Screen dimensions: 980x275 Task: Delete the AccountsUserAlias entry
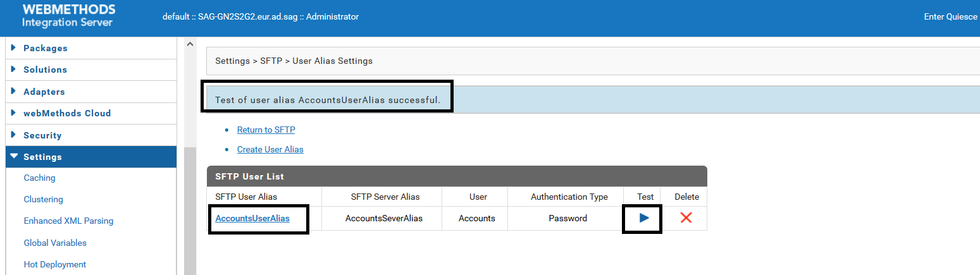click(686, 218)
